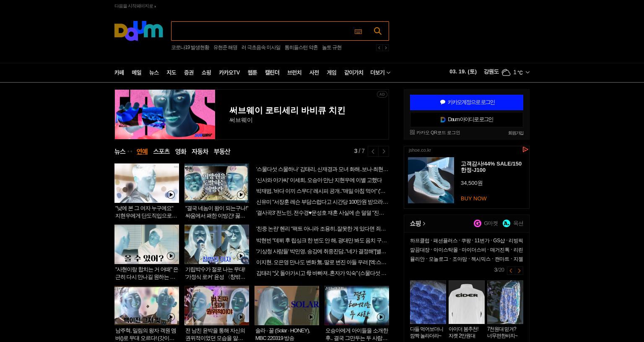Read headline "'친중 논란' 헨리"
The image size is (644, 342).
click(x=321, y=229)
